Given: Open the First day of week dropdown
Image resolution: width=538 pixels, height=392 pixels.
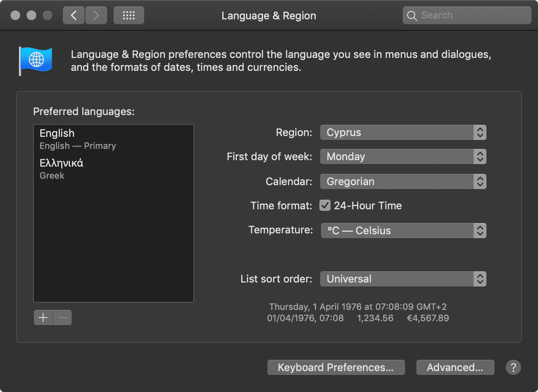Looking at the screenshot, I should (x=403, y=157).
